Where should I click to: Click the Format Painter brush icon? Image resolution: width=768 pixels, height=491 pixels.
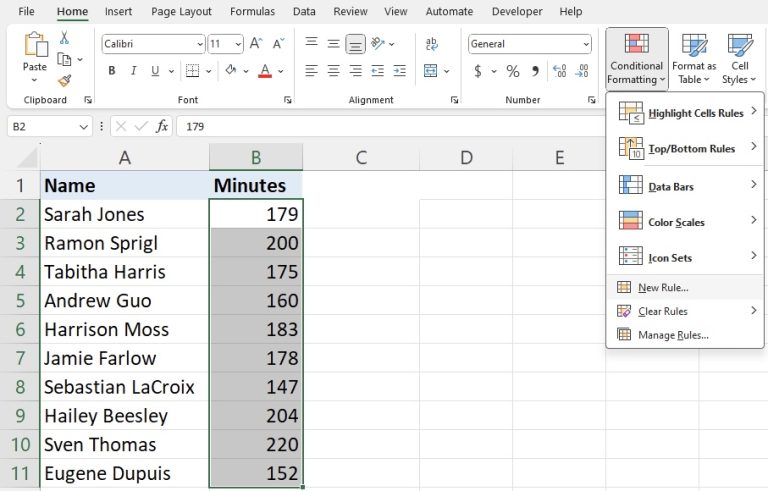[65, 81]
